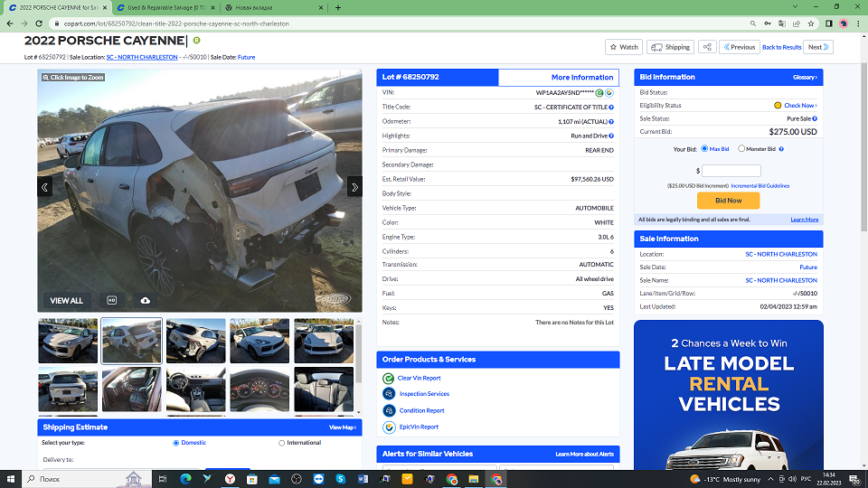Click the Click Image to Zoom label
Screen dimensions: 868x488
click(x=73, y=78)
